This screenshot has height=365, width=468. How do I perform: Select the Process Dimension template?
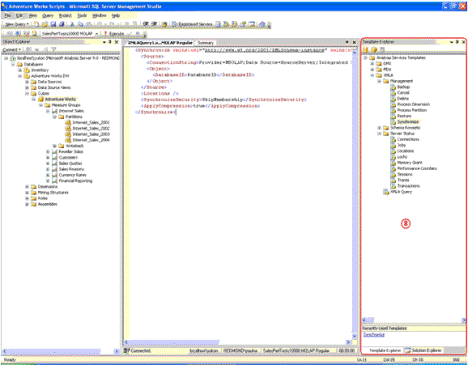click(413, 104)
